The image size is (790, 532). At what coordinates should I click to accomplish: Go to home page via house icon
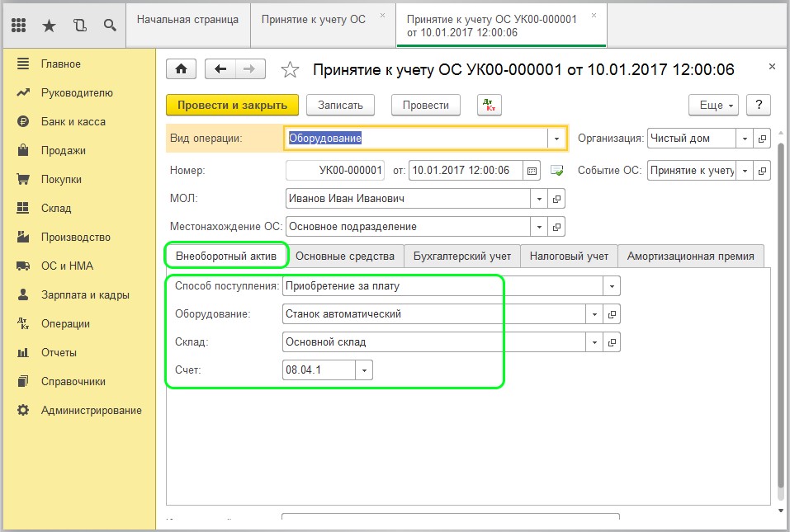[x=182, y=69]
